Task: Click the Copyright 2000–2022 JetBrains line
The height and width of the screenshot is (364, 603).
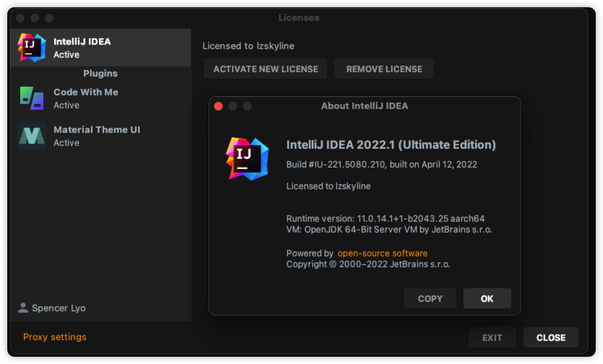Action: pos(368,264)
